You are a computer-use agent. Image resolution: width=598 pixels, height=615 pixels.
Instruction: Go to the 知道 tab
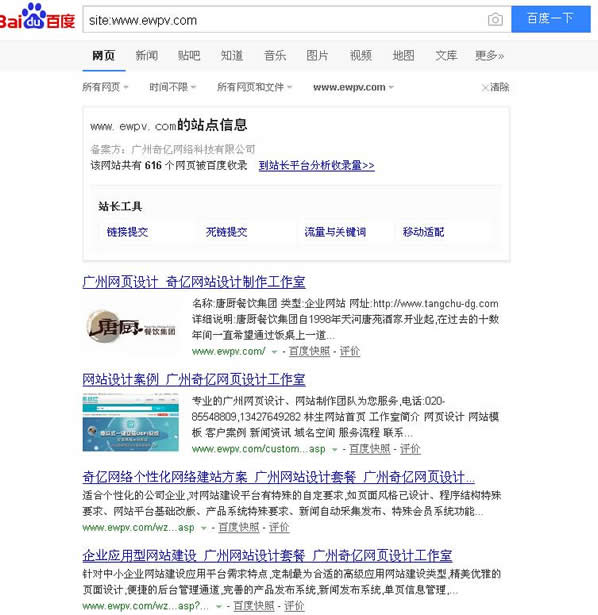(232, 56)
